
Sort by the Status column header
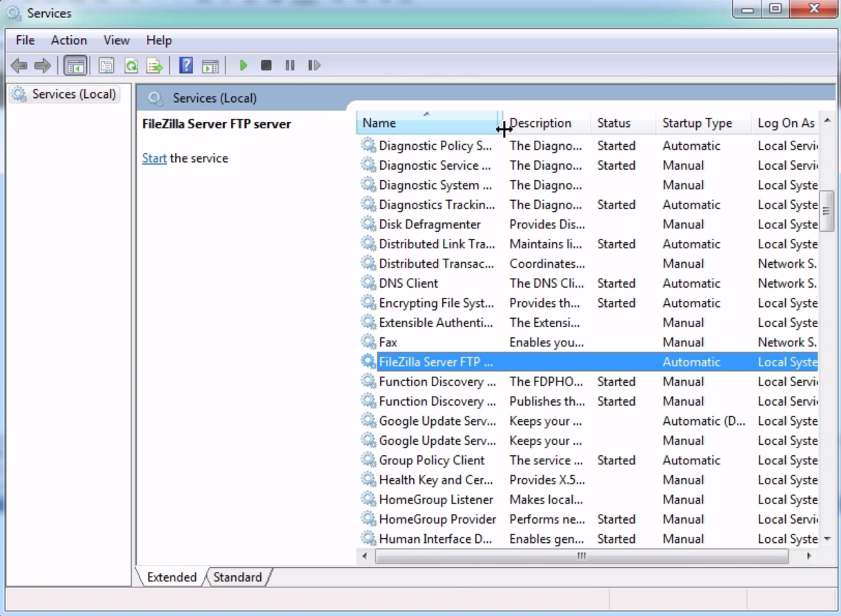pos(613,123)
